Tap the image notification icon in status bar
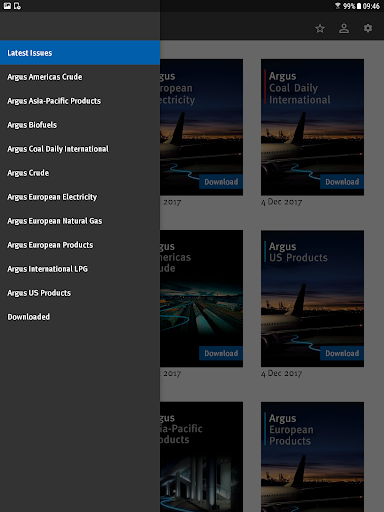This screenshot has height=512, width=384. [7, 6]
